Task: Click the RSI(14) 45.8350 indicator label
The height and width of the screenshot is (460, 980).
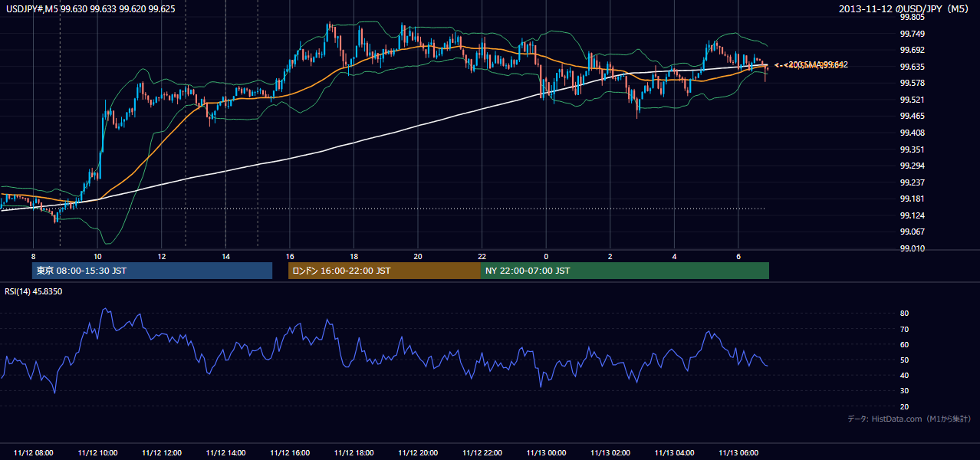Action: 32,291
